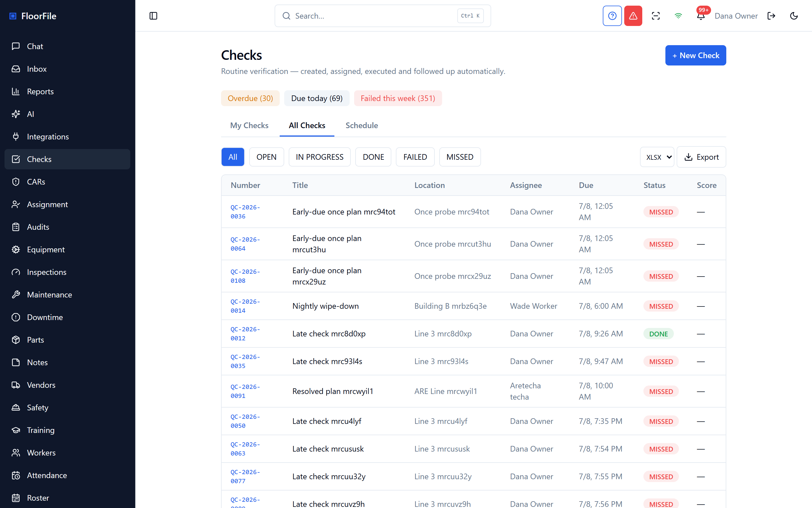This screenshot has height=508, width=812.
Task: Filter checks by OPEN status
Action: pos(266,157)
